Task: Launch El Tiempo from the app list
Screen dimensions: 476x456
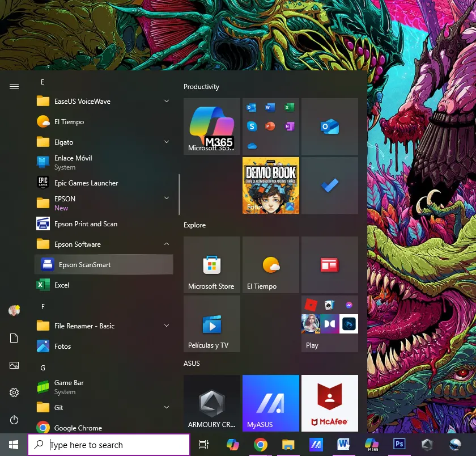Action: click(104, 122)
